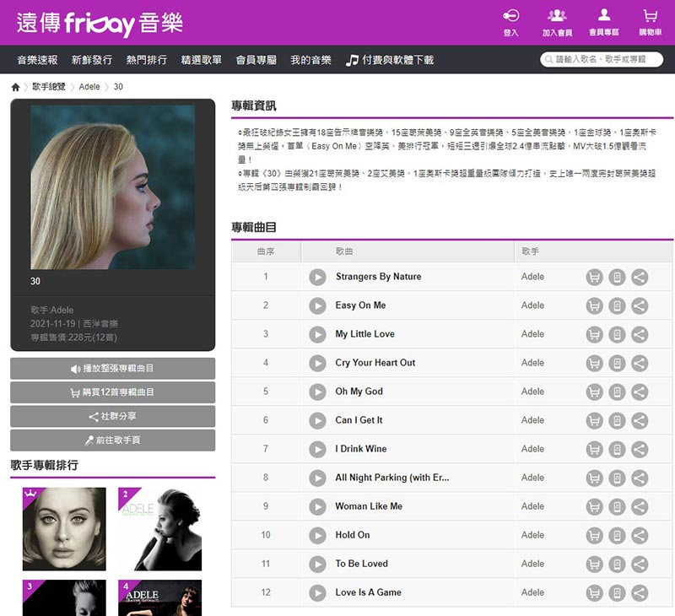Viewport: 675px width, 616px height.
Task: Open 會員專屬 navigation menu item
Action: point(256,60)
